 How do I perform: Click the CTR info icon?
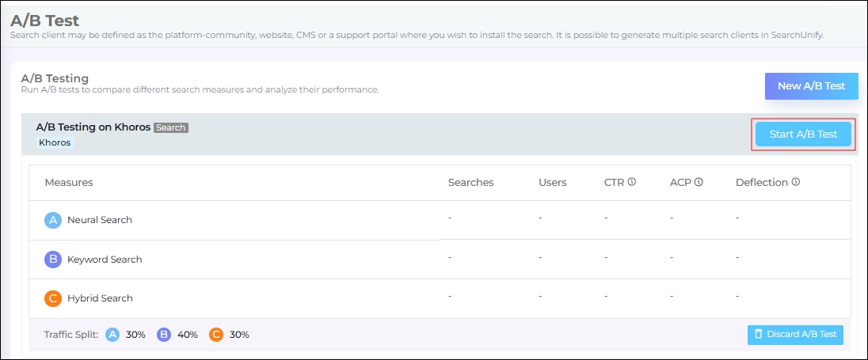click(632, 182)
